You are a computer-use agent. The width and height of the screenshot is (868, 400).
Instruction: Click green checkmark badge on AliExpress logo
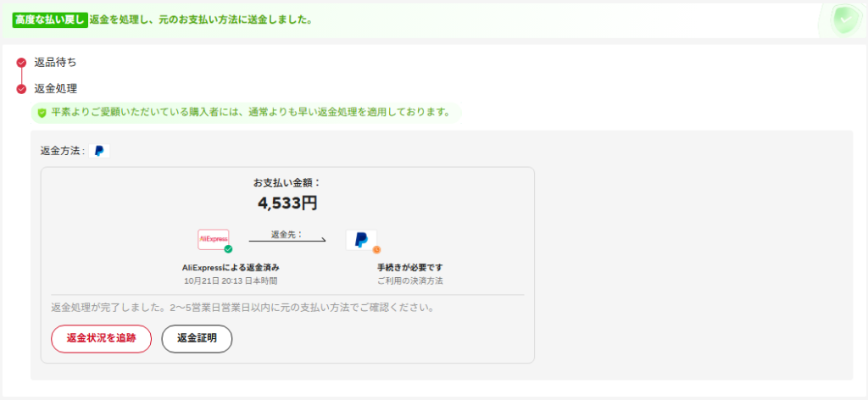click(228, 249)
